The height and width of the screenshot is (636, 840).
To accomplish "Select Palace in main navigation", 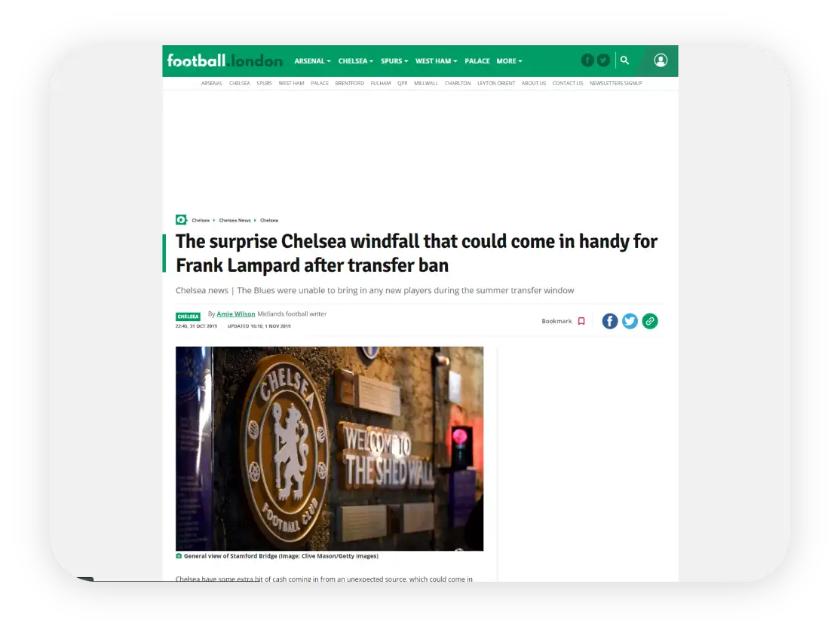I will [477, 61].
